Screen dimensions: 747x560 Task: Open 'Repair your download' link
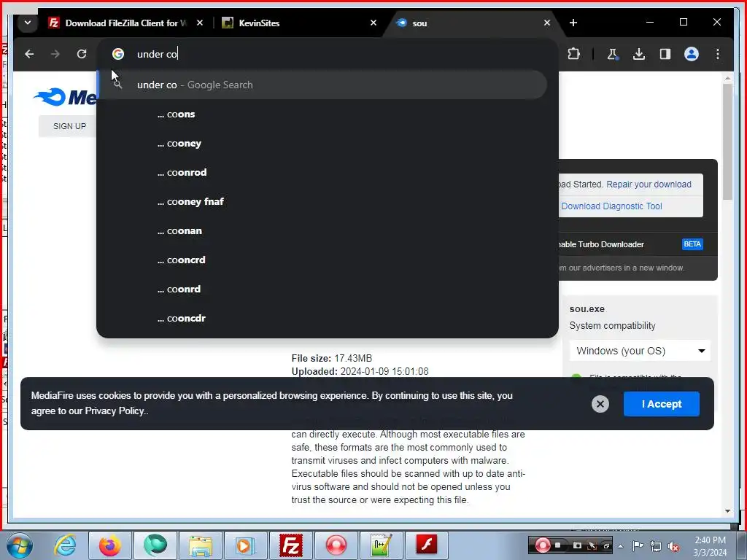tap(649, 184)
